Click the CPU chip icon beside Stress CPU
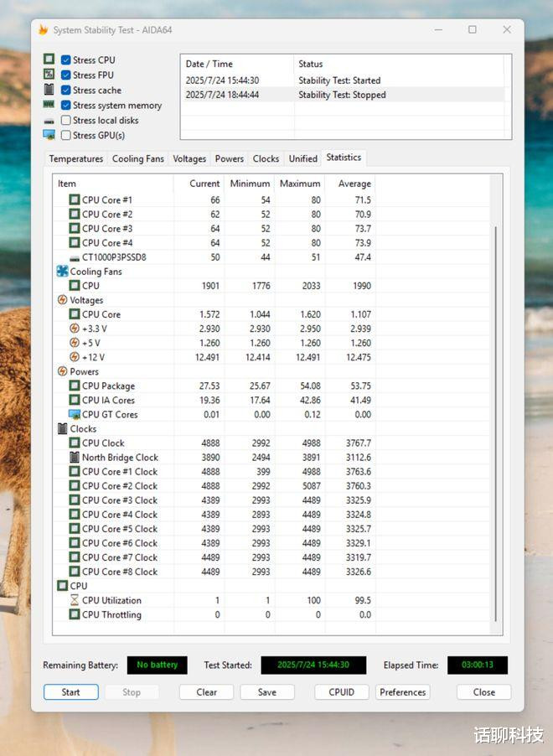 tap(49, 59)
